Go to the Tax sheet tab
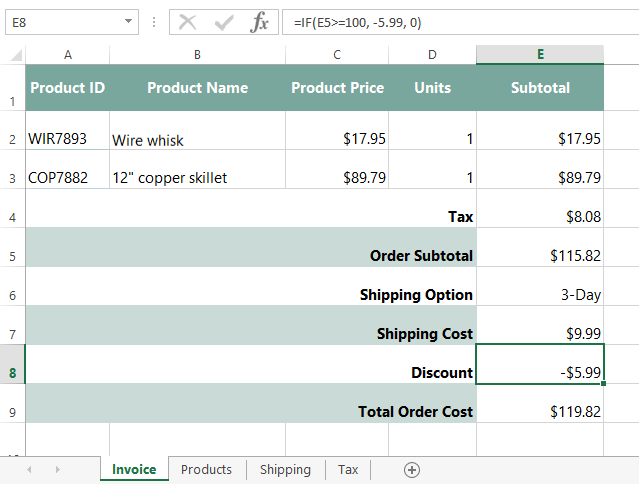Viewport: 639px width, 484px height. pos(348,470)
